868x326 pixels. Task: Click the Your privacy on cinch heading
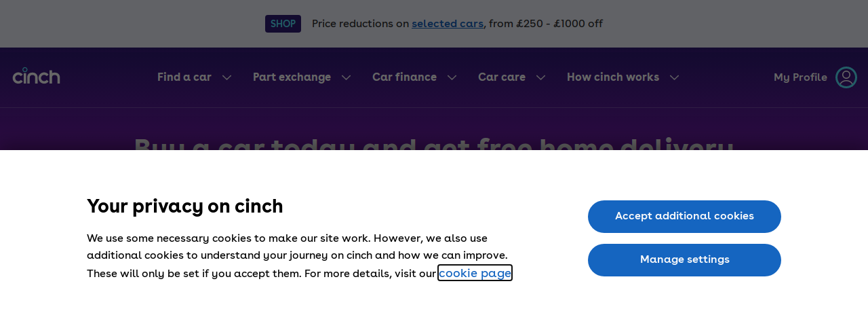pyautogui.click(x=185, y=206)
